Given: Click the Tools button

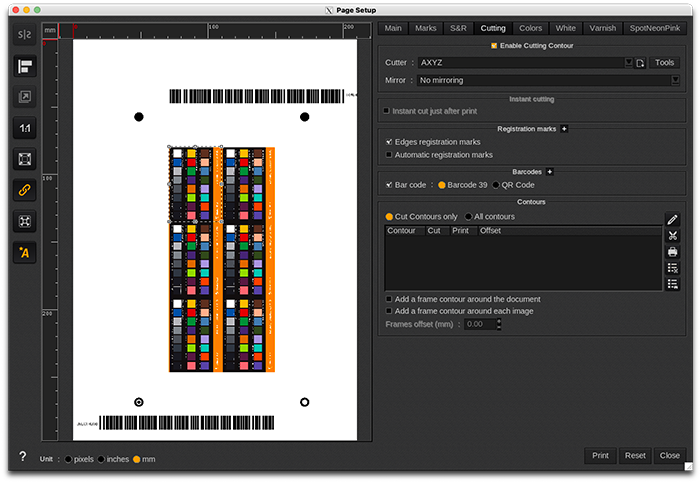Looking at the screenshot, I should point(664,62).
